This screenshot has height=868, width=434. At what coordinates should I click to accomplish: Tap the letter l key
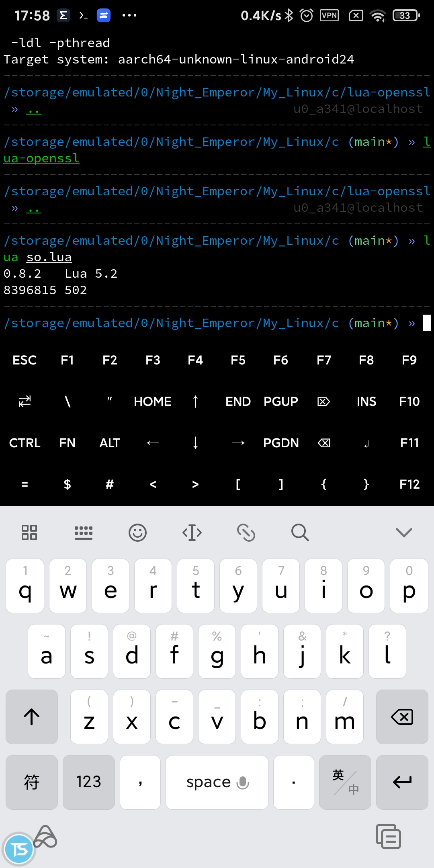(387, 651)
